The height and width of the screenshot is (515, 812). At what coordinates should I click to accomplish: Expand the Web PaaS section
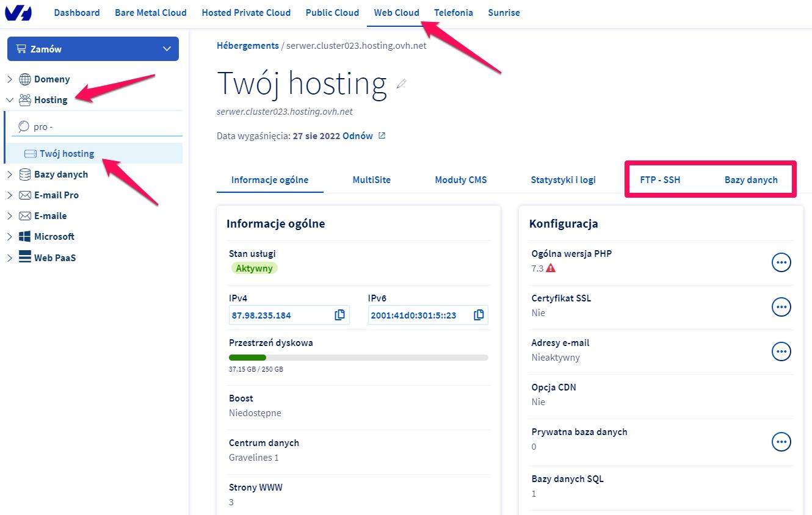pyautogui.click(x=10, y=257)
